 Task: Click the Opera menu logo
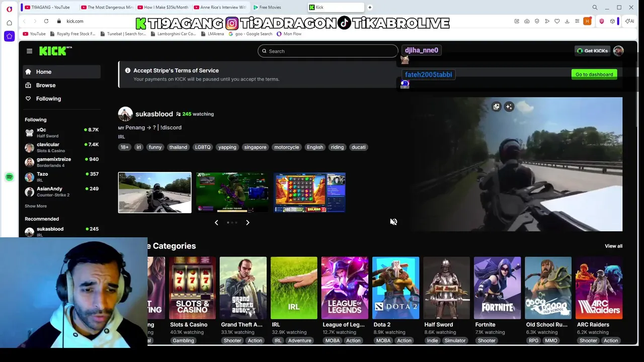[9, 9]
